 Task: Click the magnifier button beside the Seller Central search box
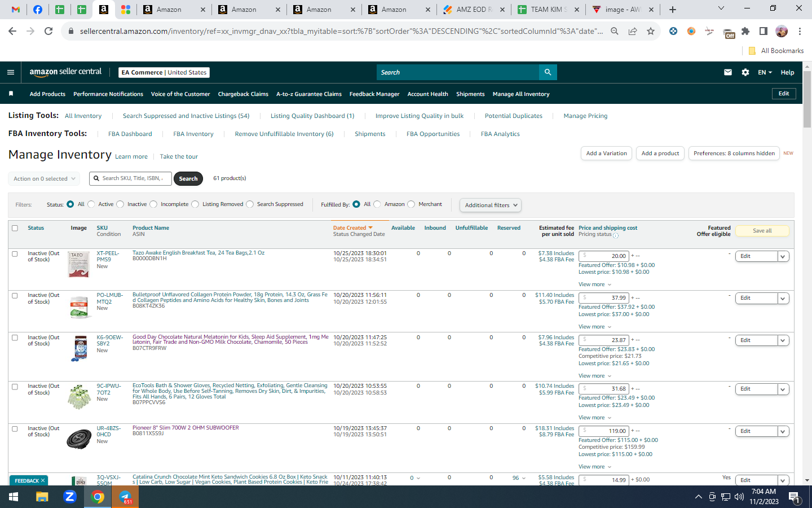coord(548,72)
